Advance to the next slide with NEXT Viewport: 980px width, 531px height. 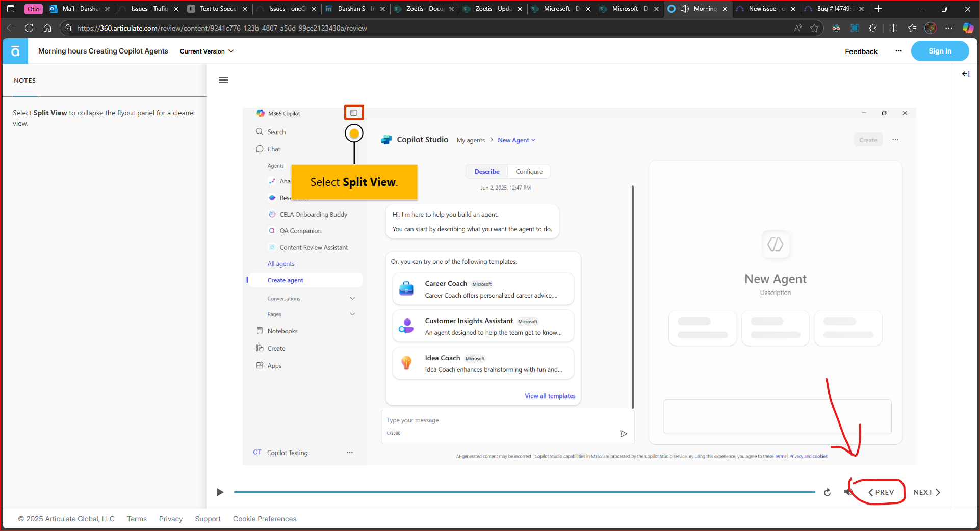coord(927,492)
